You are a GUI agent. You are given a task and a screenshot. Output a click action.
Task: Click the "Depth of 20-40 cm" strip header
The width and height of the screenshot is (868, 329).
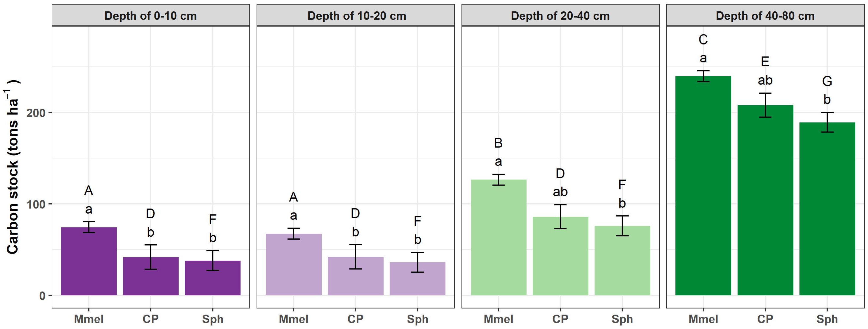560,16
